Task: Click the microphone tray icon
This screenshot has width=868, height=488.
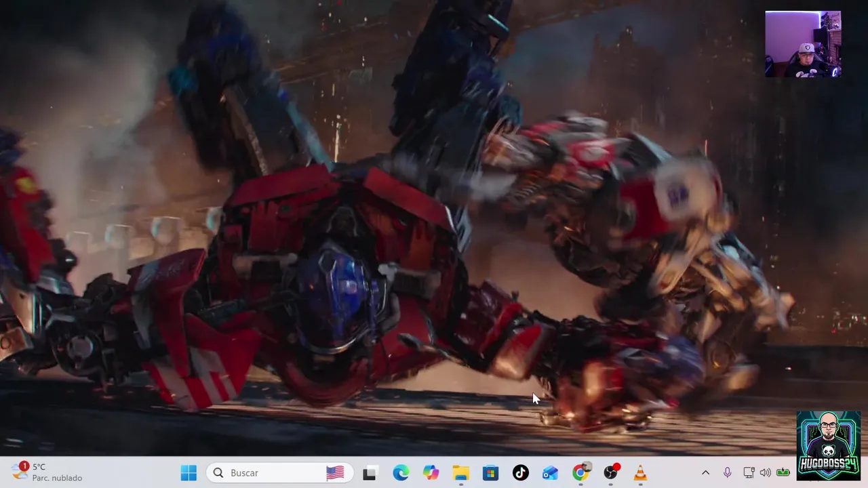Action: 727,472
